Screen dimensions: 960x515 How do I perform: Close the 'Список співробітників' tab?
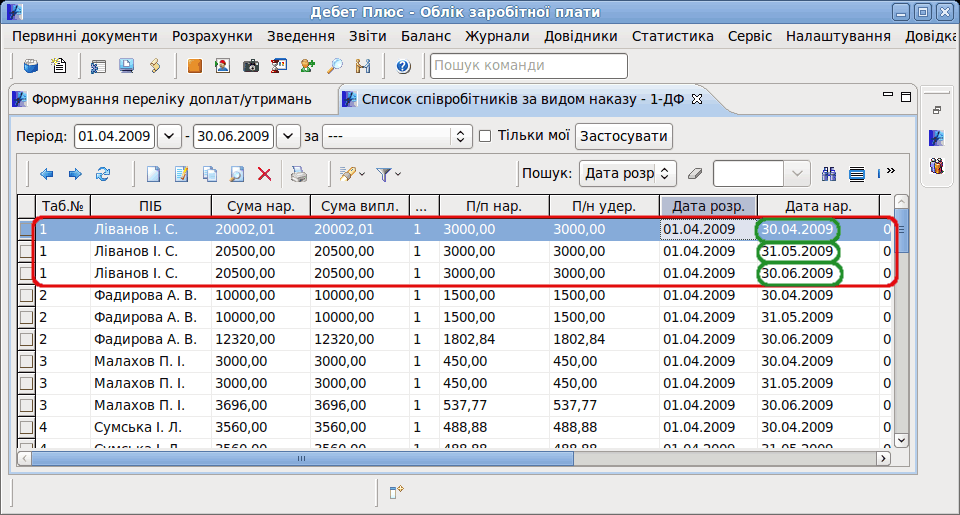[697, 99]
